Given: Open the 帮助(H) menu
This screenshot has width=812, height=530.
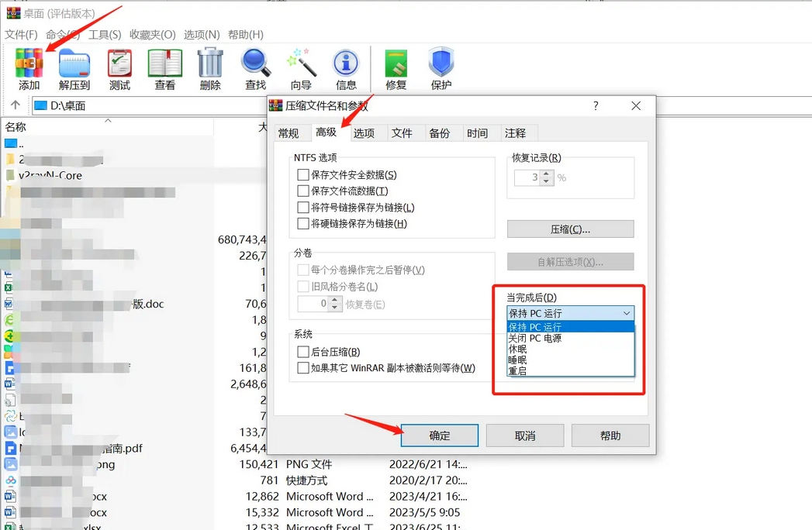Looking at the screenshot, I should click(246, 35).
